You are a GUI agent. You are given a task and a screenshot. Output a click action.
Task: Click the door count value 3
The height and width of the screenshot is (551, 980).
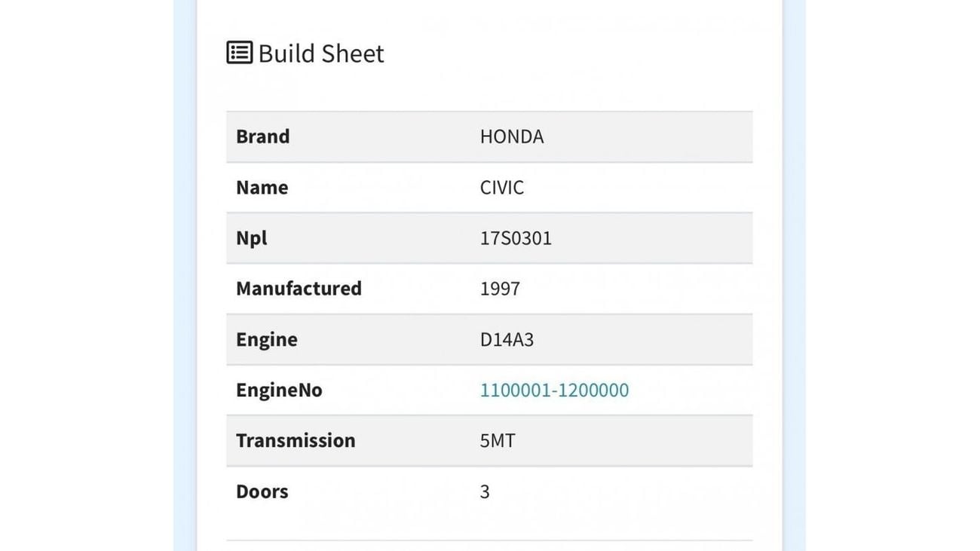coord(485,491)
